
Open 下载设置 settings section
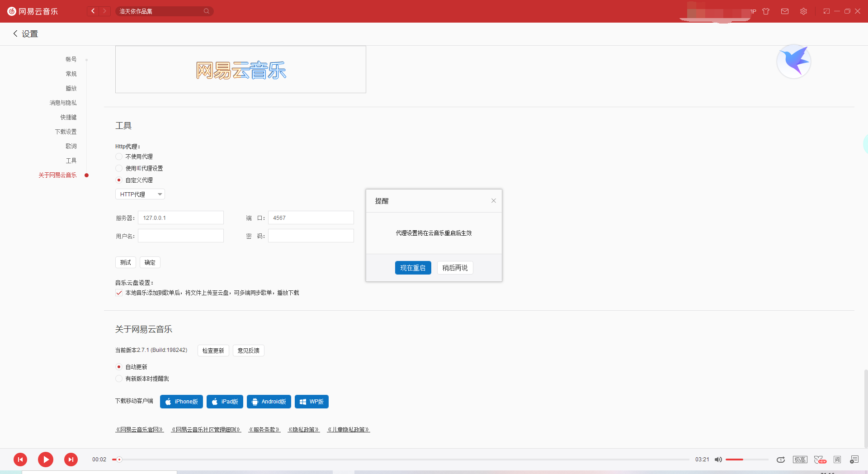coord(66,132)
